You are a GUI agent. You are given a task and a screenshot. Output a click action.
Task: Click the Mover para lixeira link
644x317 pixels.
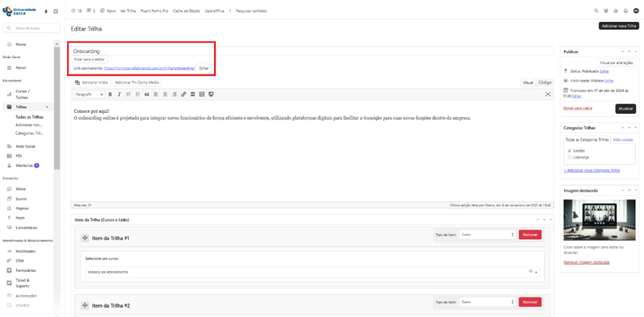tap(578, 108)
